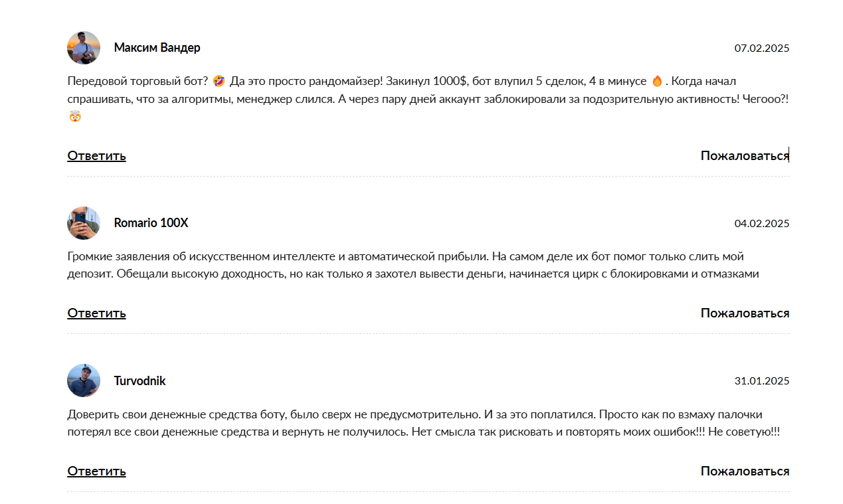The width and height of the screenshot is (843, 504).
Task: Report Romario 100X's review with Пожаловаться
Action: click(x=745, y=313)
